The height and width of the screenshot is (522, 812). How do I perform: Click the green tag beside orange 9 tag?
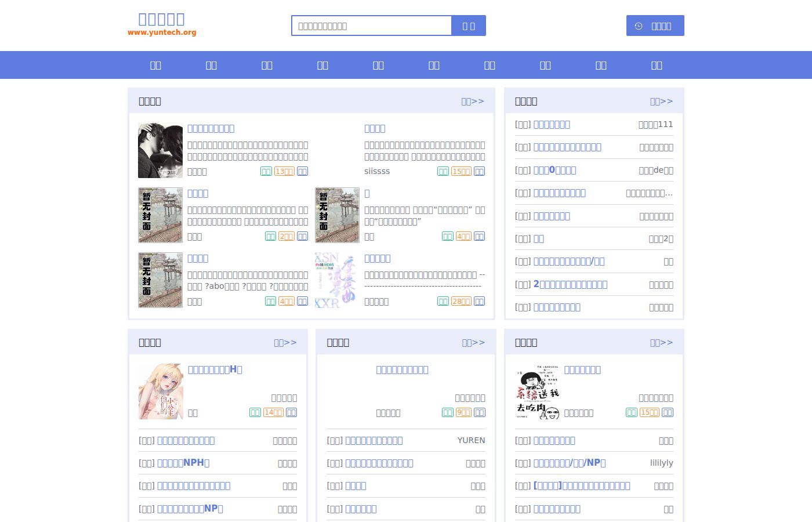click(x=447, y=412)
